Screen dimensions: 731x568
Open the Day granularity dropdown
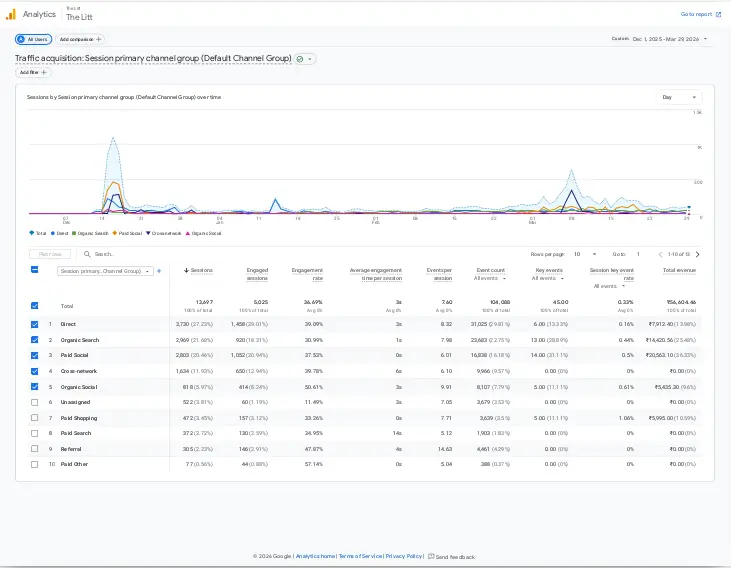coord(679,97)
